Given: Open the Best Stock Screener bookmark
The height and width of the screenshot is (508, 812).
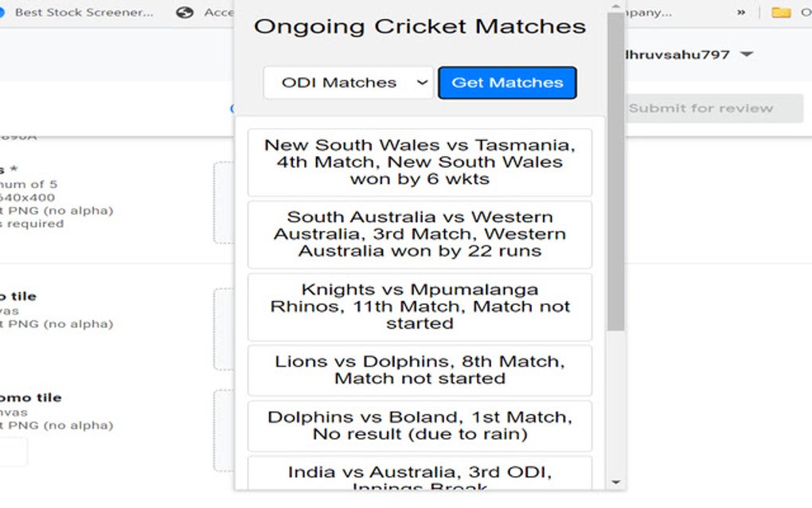Looking at the screenshot, I should pos(84,13).
